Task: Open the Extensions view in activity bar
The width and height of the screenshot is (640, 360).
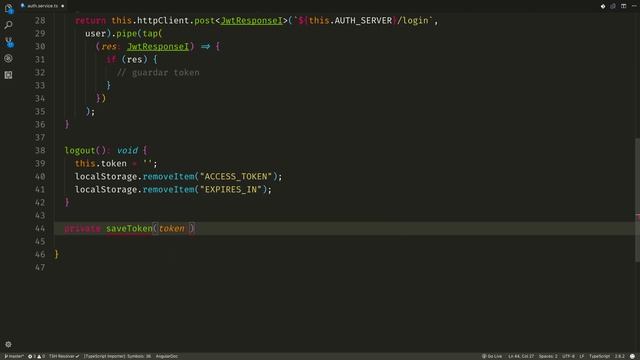Action: (8, 75)
